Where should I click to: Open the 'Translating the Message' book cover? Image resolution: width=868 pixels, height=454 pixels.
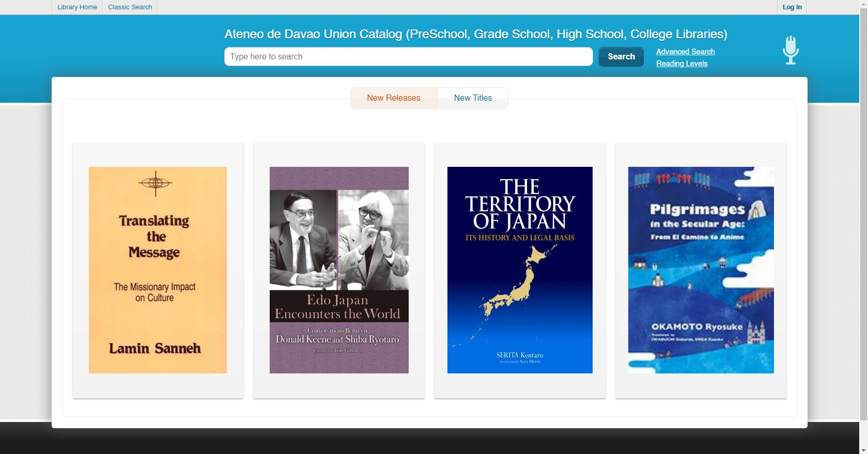[158, 270]
